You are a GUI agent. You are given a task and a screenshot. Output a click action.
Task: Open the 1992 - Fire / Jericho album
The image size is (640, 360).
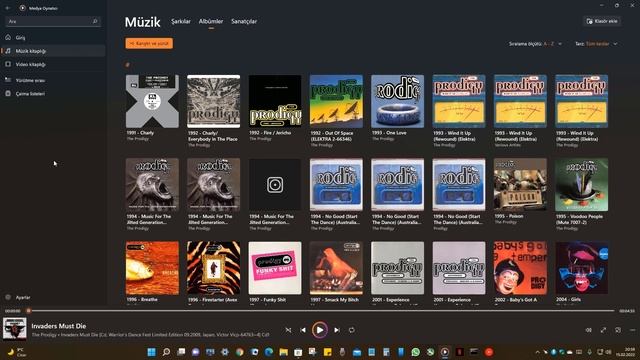pyautogui.click(x=275, y=102)
